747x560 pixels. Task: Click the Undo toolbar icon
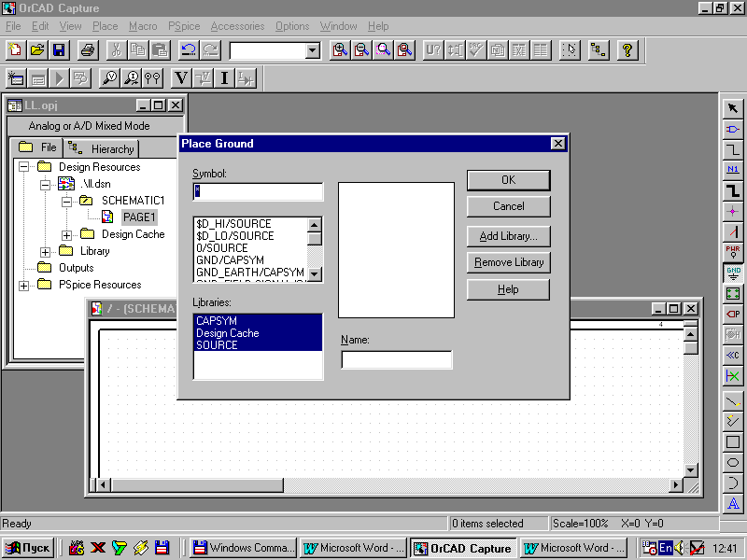coord(189,50)
